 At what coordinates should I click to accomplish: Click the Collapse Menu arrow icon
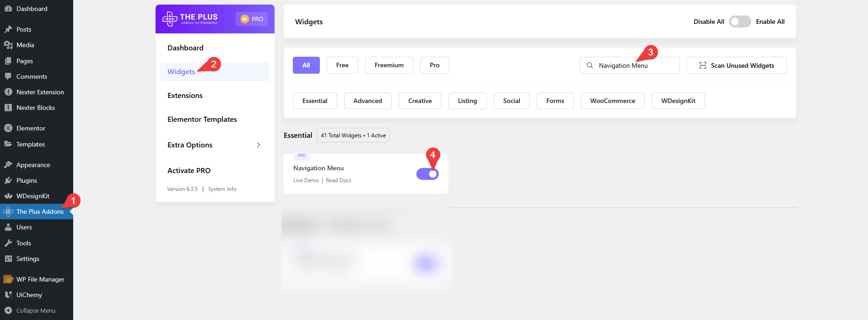[x=8, y=310]
